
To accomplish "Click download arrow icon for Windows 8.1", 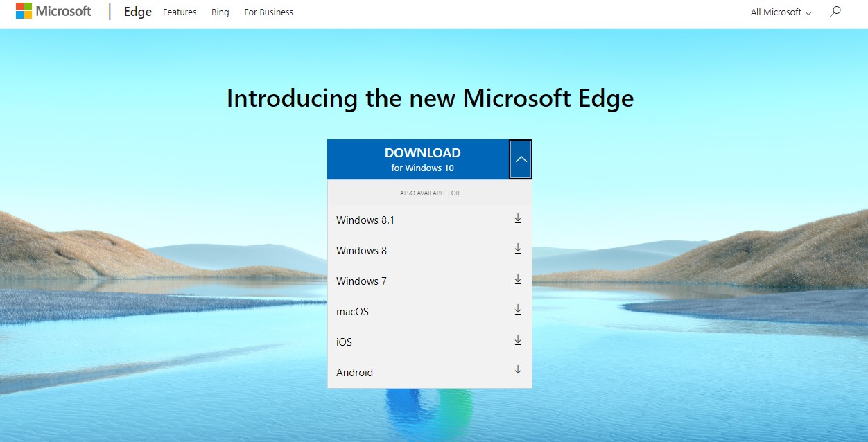I will pos(518,219).
